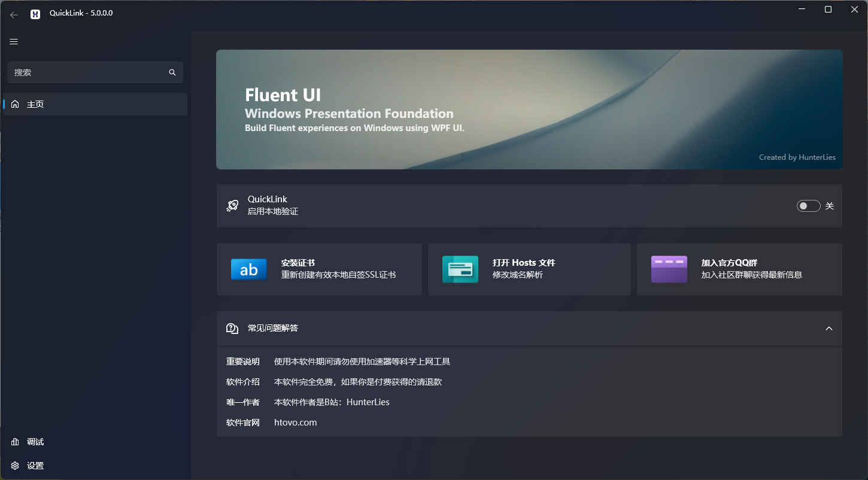Click the 软件介绍 label

pyautogui.click(x=243, y=382)
